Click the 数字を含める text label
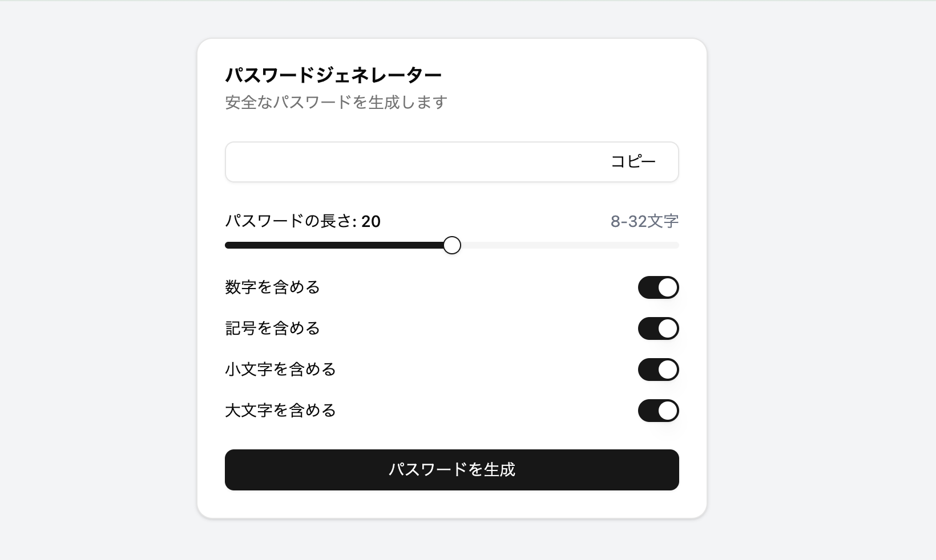Image resolution: width=936 pixels, height=560 pixels. (x=272, y=287)
